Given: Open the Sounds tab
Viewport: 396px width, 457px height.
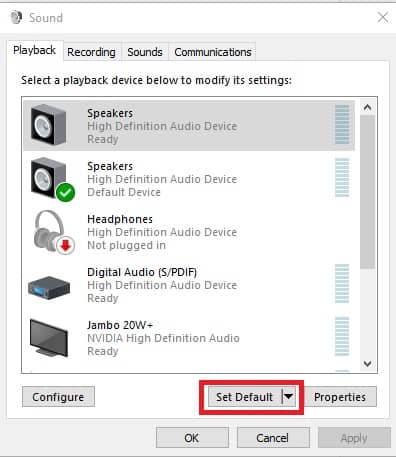Looking at the screenshot, I should [x=145, y=52].
